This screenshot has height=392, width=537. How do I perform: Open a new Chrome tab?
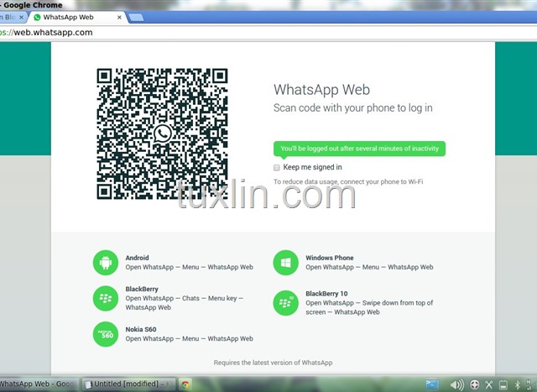[136, 18]
